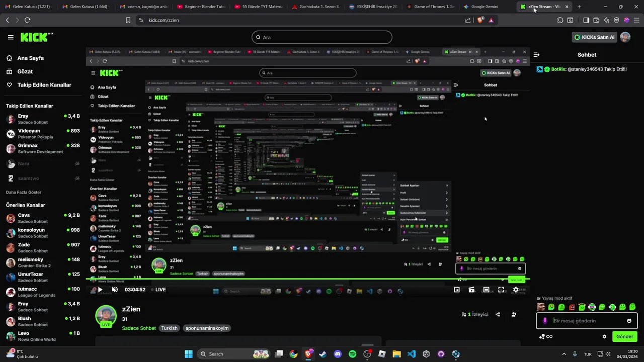The width and height of the screenshot is (644, 362).
Task: Open melismoky Counter-Strike 2 channel
Action: point(43,262)
